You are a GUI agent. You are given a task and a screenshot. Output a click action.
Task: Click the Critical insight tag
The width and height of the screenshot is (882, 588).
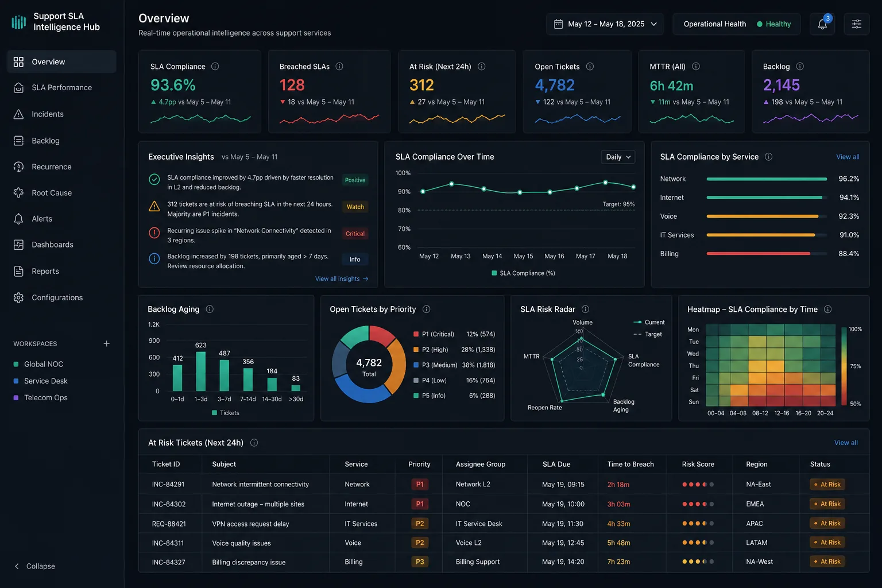coord(355,234)
